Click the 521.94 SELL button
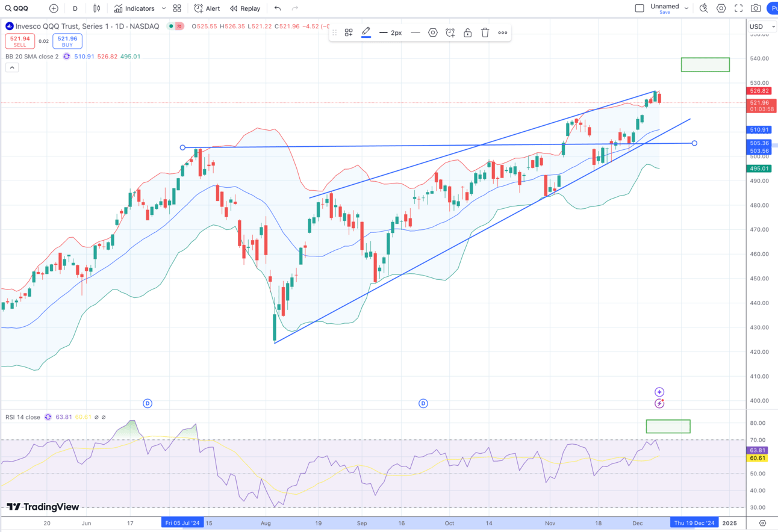Viewport: 778px width, 532px height. click(20, 42)
